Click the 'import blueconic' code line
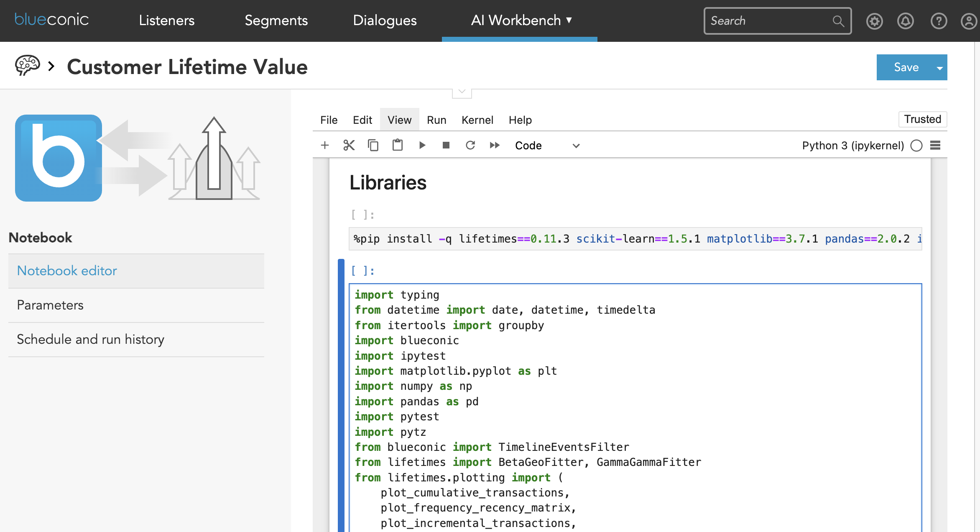Image resolution: width=980 pixels, height=532 pixels. coord(406,340)
